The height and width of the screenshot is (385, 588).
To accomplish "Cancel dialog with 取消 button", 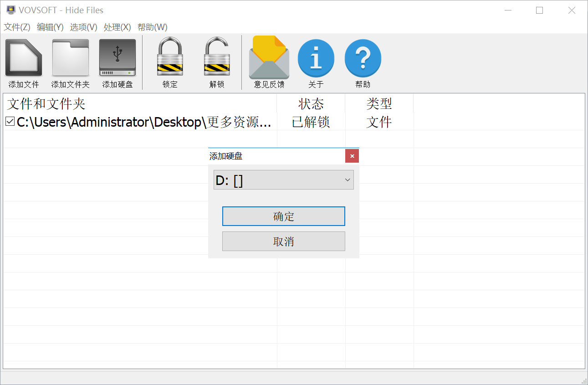I will [x=284, y=241].
